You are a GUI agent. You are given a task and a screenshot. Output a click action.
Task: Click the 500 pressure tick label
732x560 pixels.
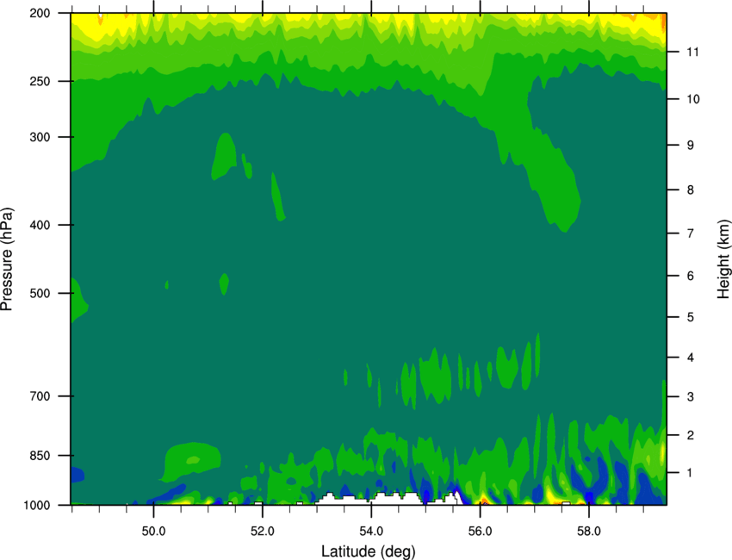(40, 293)
